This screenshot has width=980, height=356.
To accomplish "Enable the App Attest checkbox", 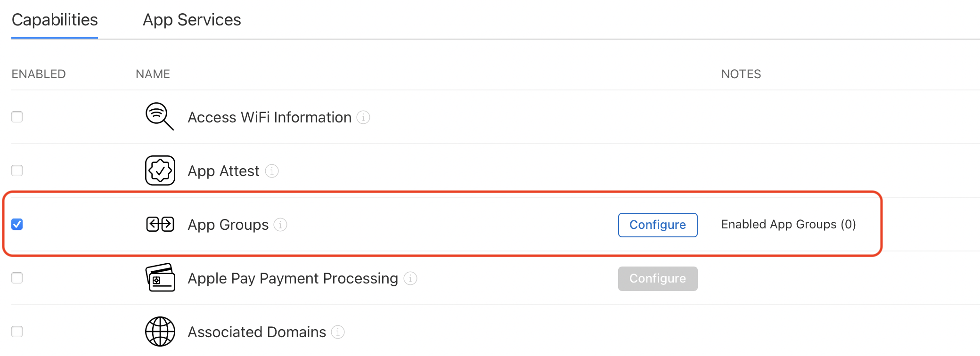I will click(17, 170).
